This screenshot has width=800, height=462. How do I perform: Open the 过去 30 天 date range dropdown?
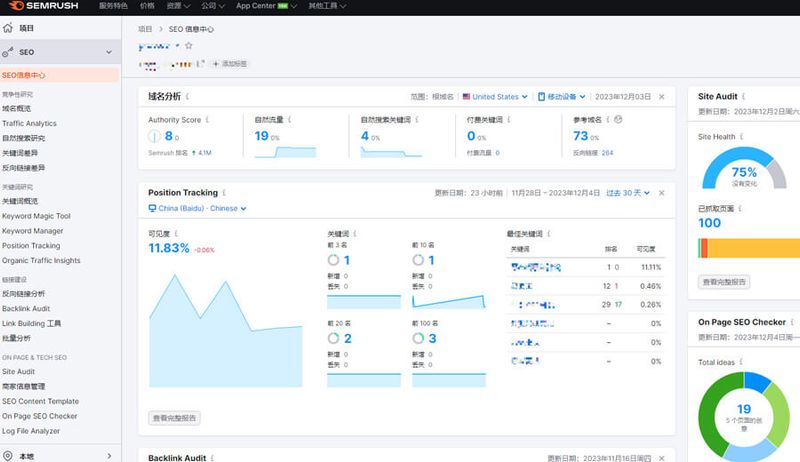(628, 193)
